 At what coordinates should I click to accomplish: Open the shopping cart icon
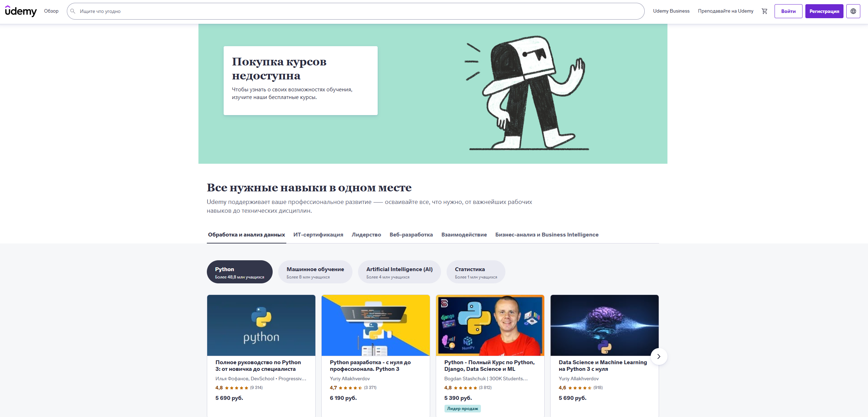tap(764, 11)
